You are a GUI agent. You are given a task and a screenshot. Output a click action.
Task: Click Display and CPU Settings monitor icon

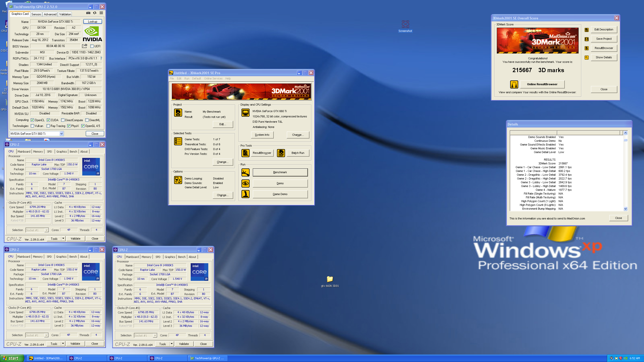tap(246, 113)
